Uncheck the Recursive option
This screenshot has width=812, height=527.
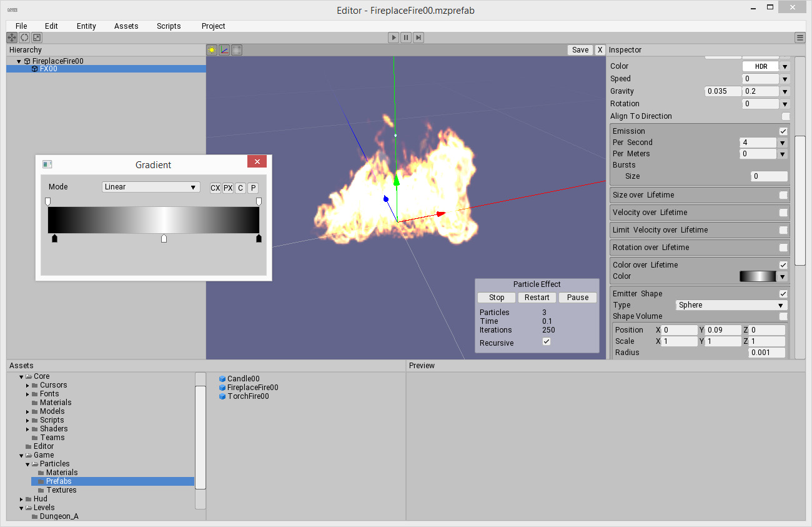click(547, 341)
